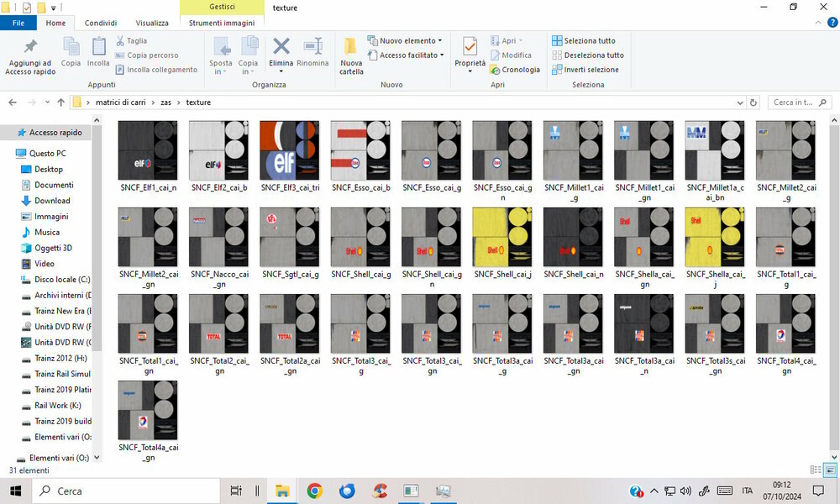Click Modifica in Apri group
The height and width of the screenshot is (504, 840).
click(x=511, y=55)
